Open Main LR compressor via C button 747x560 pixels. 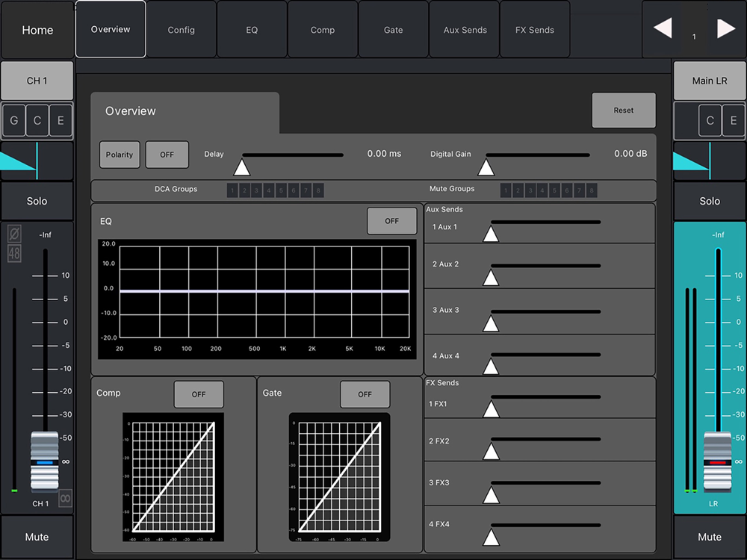pos(710,120)
